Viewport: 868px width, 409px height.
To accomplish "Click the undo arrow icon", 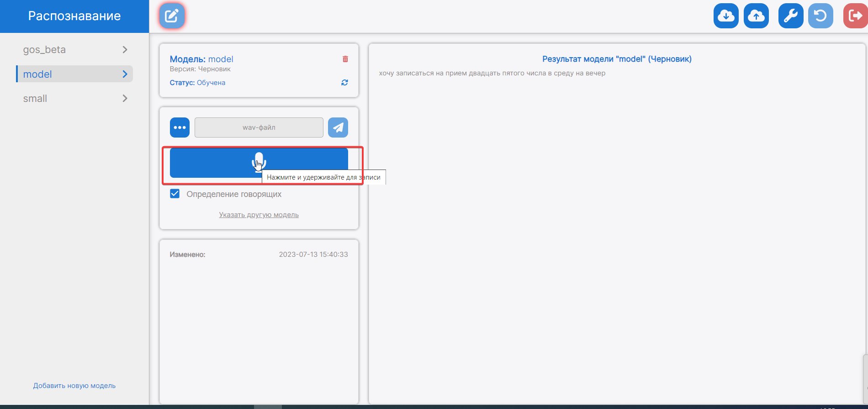I will coord(820,16).
